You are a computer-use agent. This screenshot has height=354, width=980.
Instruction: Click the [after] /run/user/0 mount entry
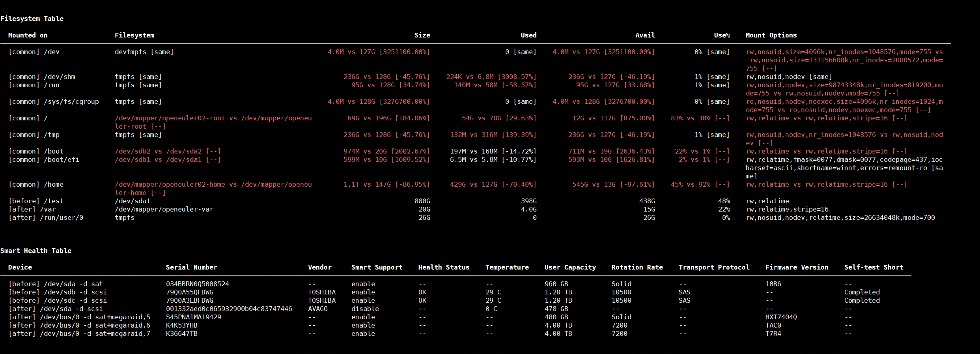(46, 217)
